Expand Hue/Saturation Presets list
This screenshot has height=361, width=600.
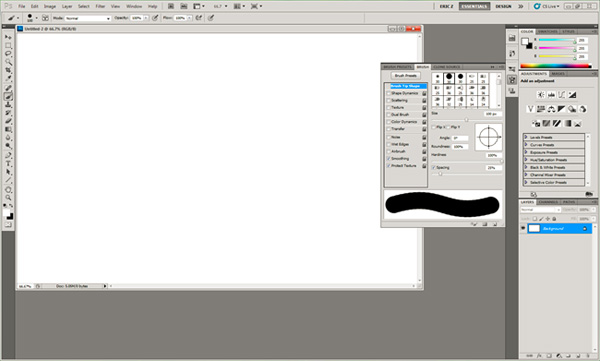click(x=526, y=160)
